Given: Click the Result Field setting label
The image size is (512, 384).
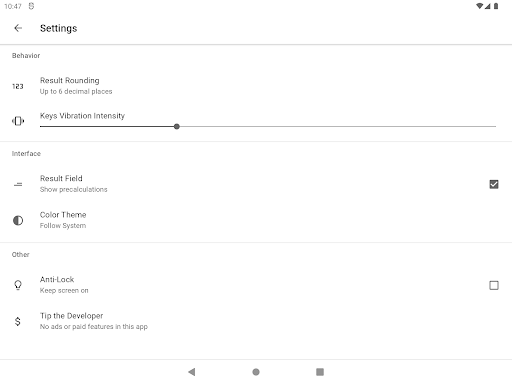Looking at the screenshot, I should click(61, 178).
